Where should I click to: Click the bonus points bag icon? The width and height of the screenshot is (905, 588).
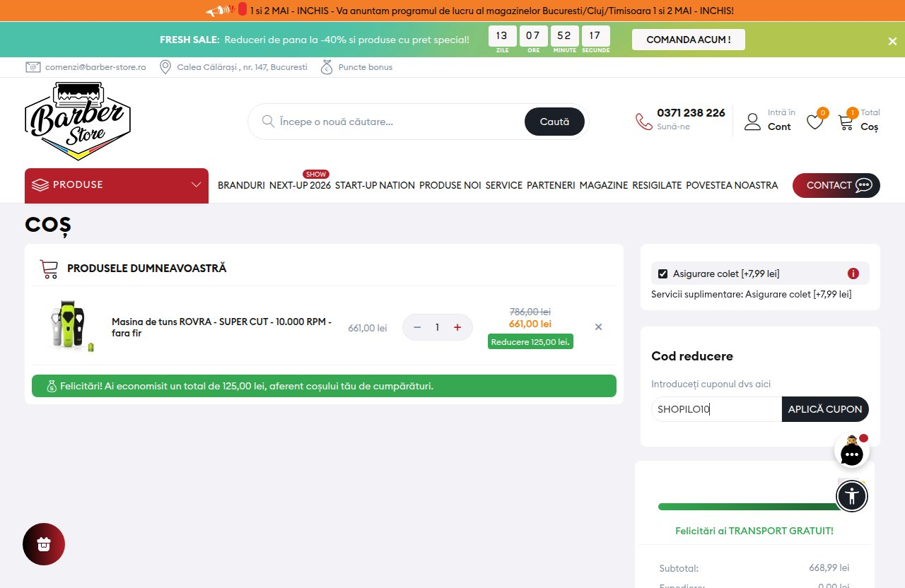tap(327, 67)
